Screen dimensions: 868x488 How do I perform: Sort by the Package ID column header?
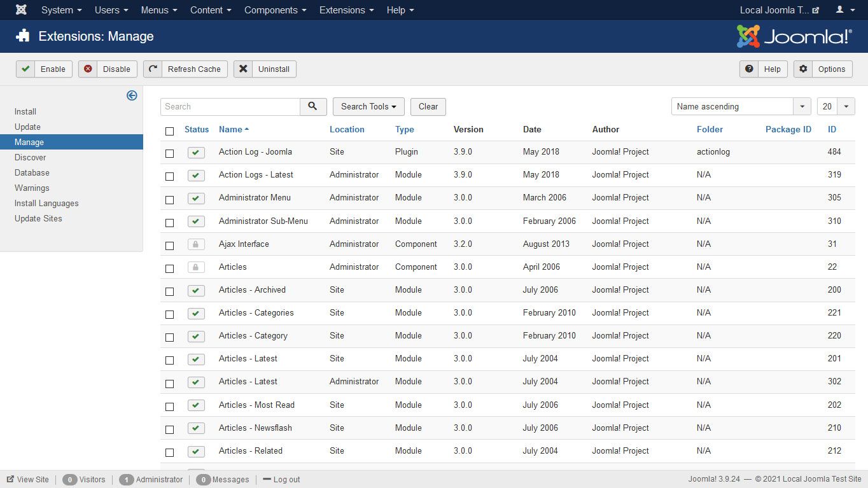pyautogui.click(x=788, y=129)
